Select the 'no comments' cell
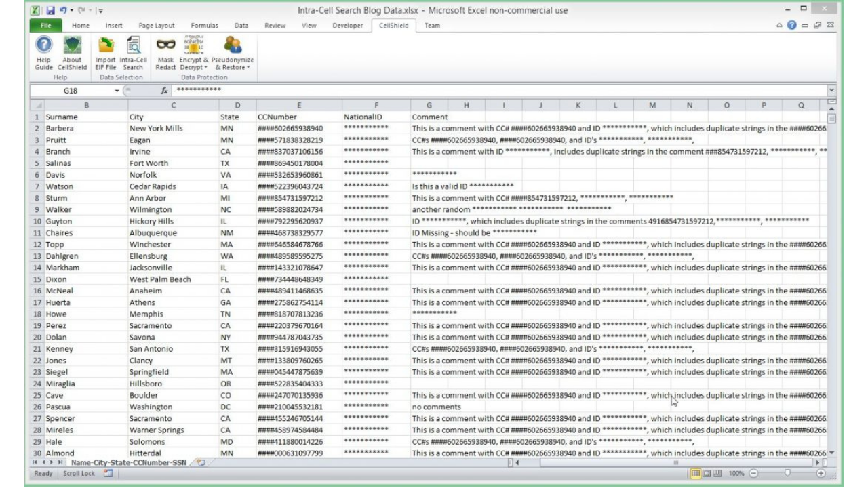The height and width of the screenshot is (488, 868). coord(437,407)
